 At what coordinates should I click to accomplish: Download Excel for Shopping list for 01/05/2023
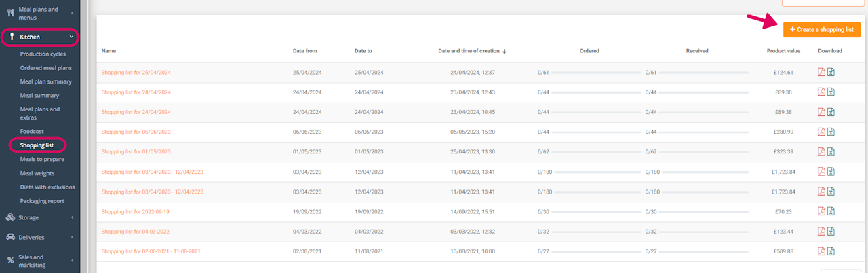(831, 151)
